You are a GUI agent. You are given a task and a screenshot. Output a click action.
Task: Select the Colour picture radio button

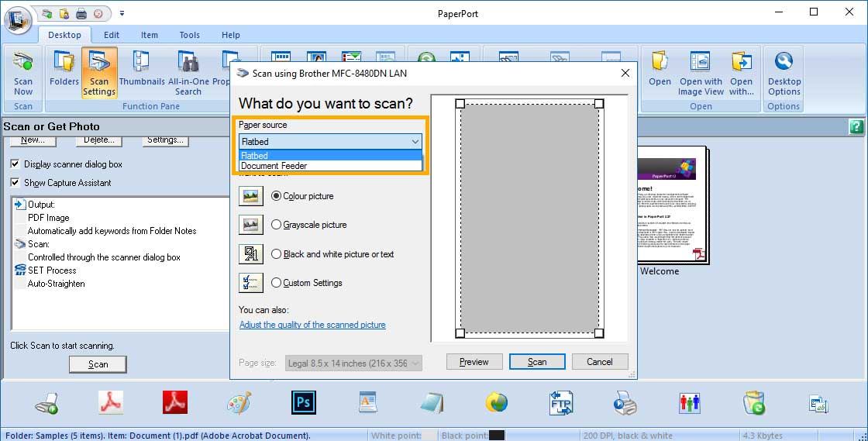click(276, 196)
